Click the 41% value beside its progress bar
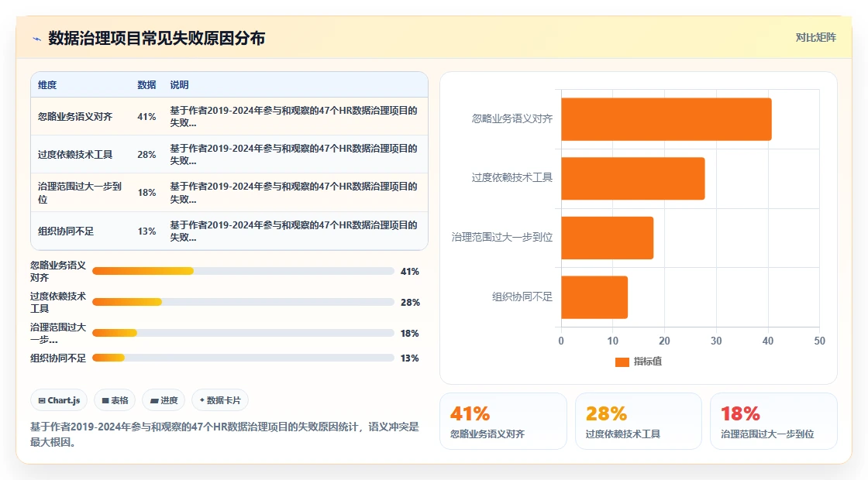The height and width of the screenshot is (480, 868). click(410, 272)
